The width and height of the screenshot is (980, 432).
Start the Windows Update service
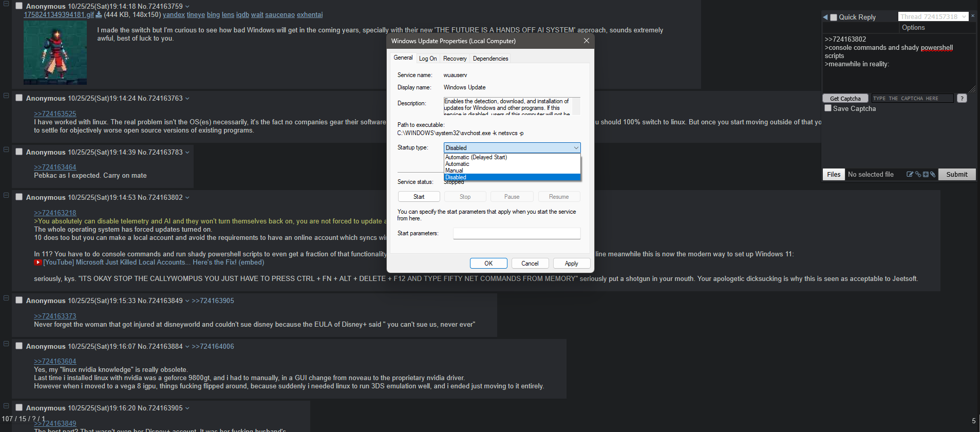pyautogui.click(x=419, y=197)
